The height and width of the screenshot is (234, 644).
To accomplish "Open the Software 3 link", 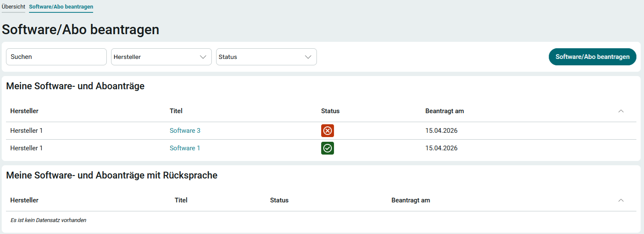I will [x=185, y=131].
